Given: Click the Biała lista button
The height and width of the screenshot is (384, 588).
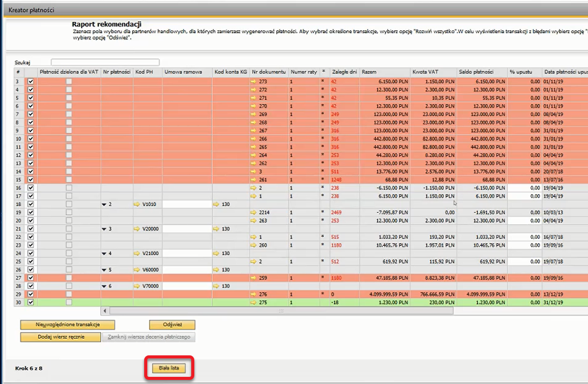Looking at the screenshot, I should click(168, 368).
